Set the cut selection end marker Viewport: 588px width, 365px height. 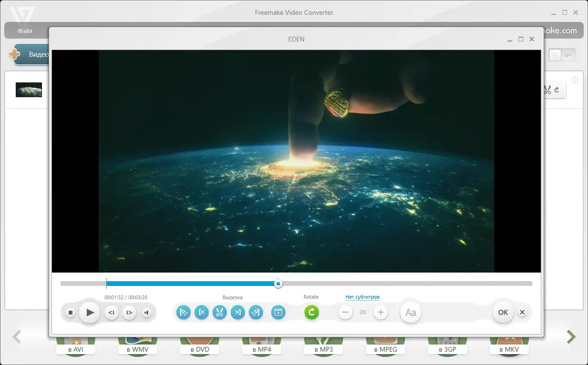pyautogui.click(x=238, y=312)
